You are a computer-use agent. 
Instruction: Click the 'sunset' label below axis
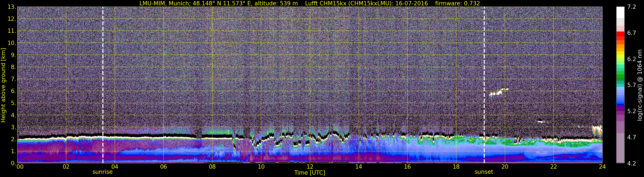(x=484, y=172)
